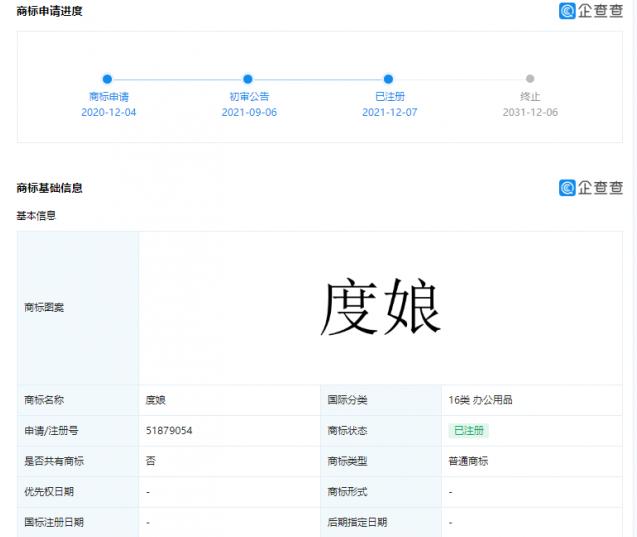637x537 pixels.
Task: Click the date 2031-12-06
Action: (530, 112)
